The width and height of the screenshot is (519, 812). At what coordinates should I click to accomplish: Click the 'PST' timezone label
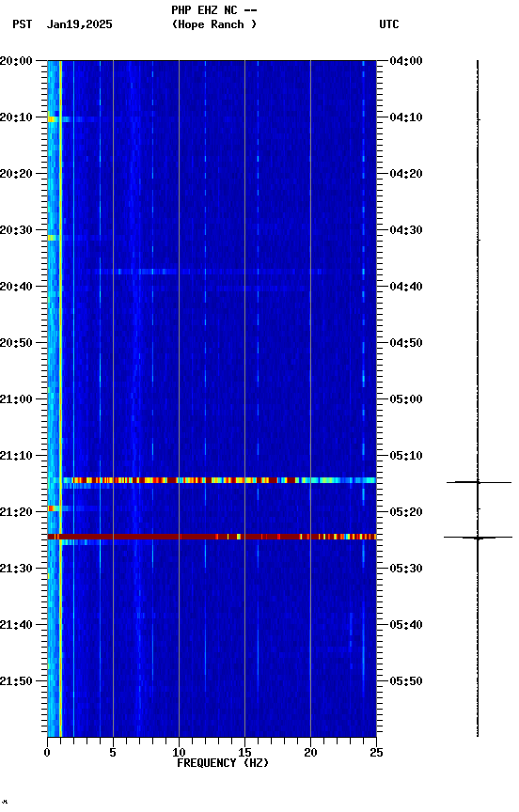23,24
